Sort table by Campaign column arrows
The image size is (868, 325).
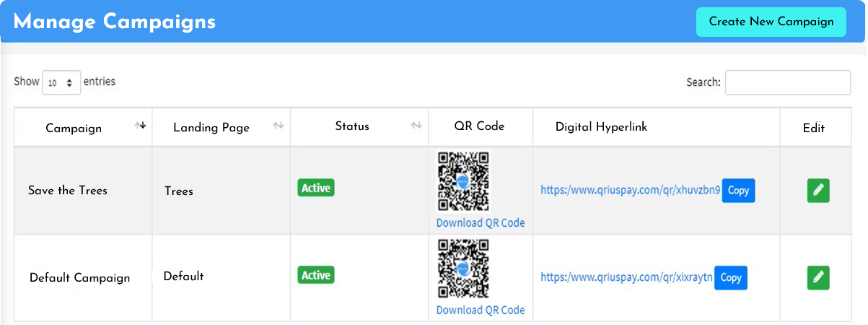point(141,126)
